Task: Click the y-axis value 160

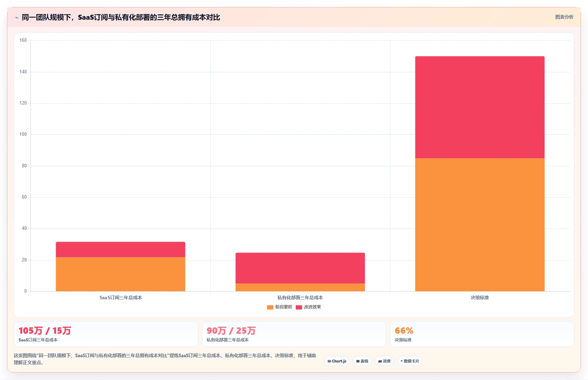Action: tap(23, 40)
